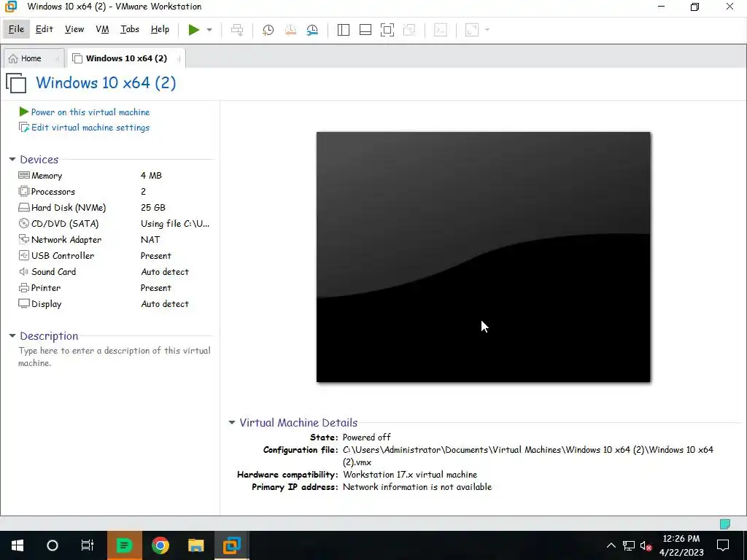Open the View menu

[74, 29]
